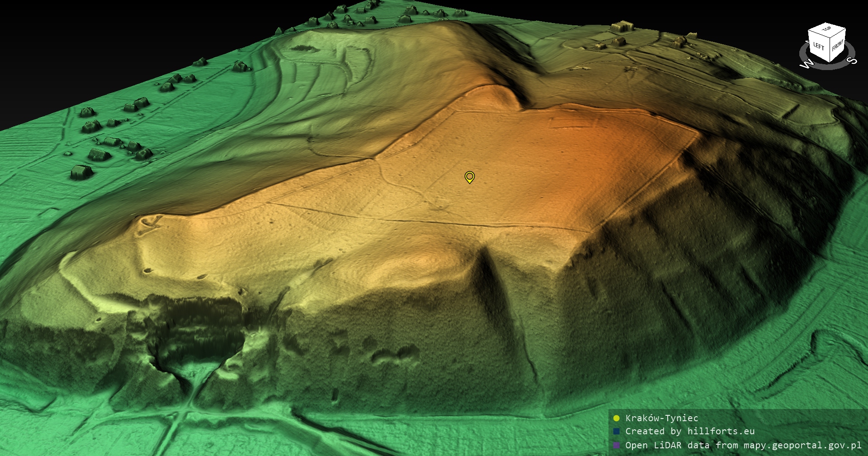
Task: Click the S letter on compass ring
Action: [852, 61]
